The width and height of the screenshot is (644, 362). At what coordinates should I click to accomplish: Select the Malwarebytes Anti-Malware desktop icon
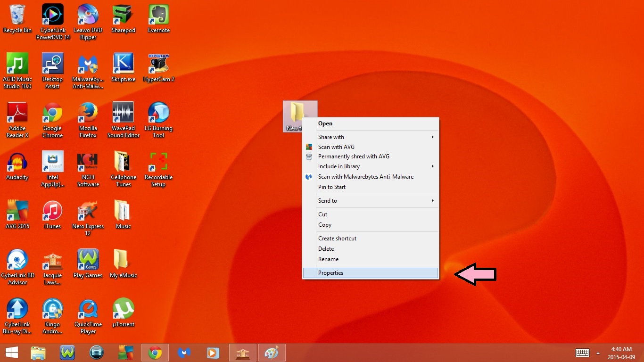point(88,71)
